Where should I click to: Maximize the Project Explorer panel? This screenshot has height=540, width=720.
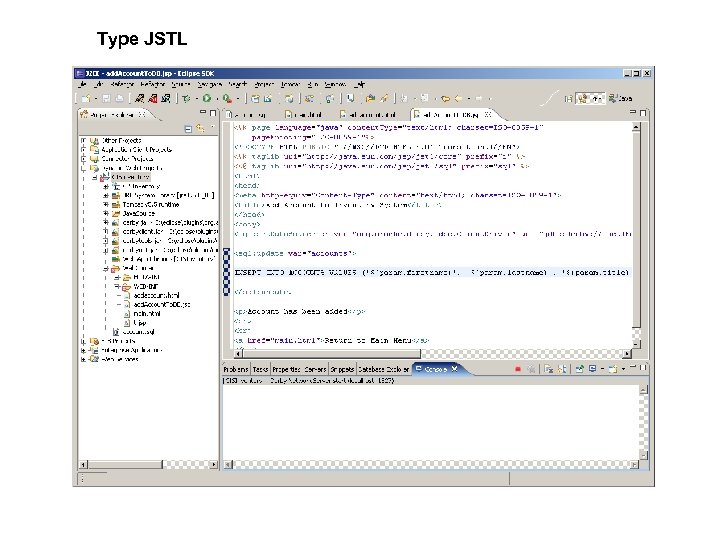click(213, 112)
